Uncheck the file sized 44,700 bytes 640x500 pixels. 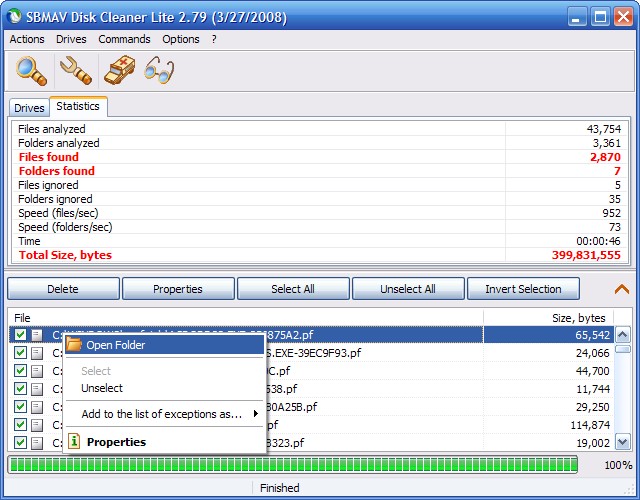pos(20,371)
